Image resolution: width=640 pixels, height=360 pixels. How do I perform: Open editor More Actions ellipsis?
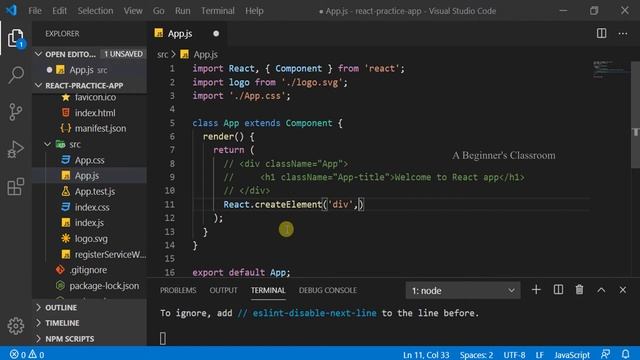tap(622, 33)
